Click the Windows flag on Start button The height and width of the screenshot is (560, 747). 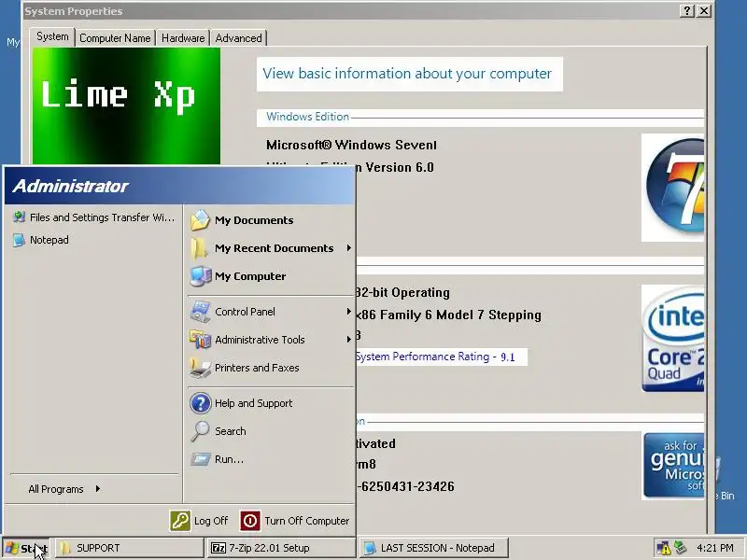pyautogui.click(x=12, y=548)
